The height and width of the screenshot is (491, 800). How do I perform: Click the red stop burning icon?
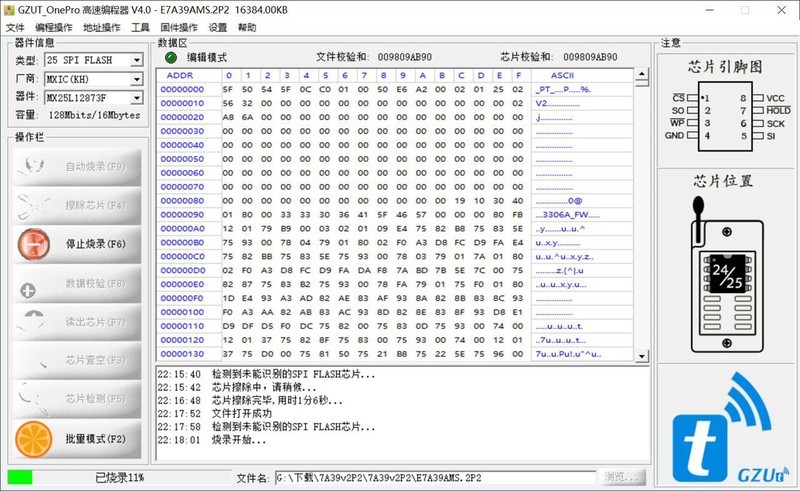pyautogui.click(x=34, y=244)
